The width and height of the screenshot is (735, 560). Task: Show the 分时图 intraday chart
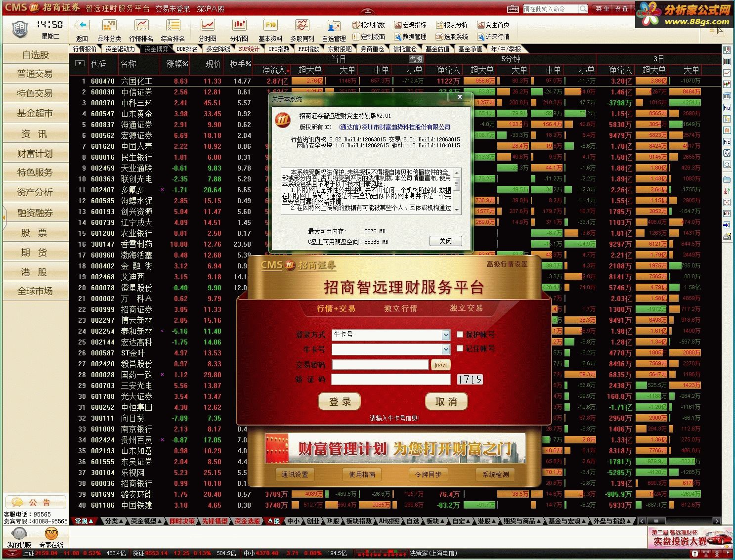click(207, 25)
